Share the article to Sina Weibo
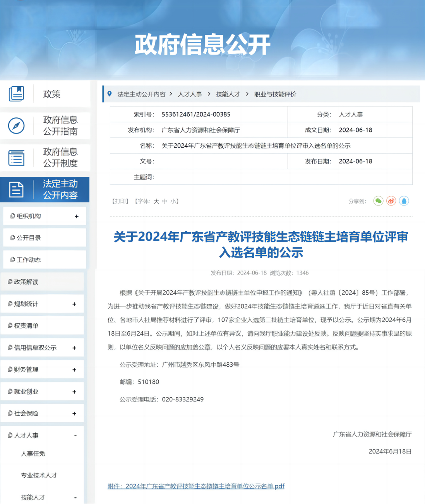The width and height of the screenshot is (425, 504). (x=391, y=201)
